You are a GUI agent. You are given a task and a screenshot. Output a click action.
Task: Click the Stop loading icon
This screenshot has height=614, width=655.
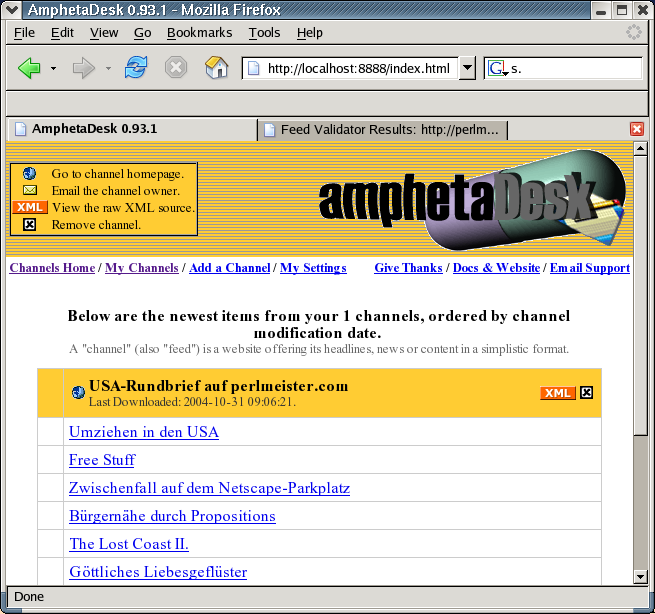click(176, 67)
